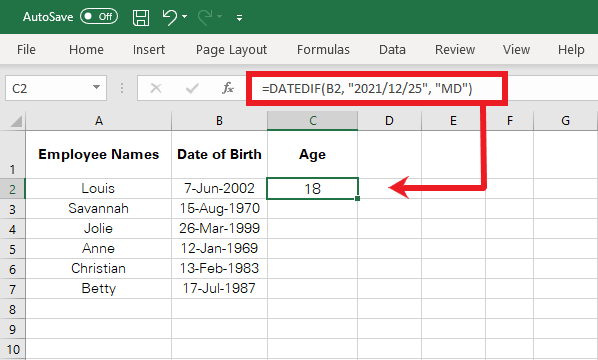Click the formula bar options dots
The image size is (598, 360).
click(x=122, y=88)
